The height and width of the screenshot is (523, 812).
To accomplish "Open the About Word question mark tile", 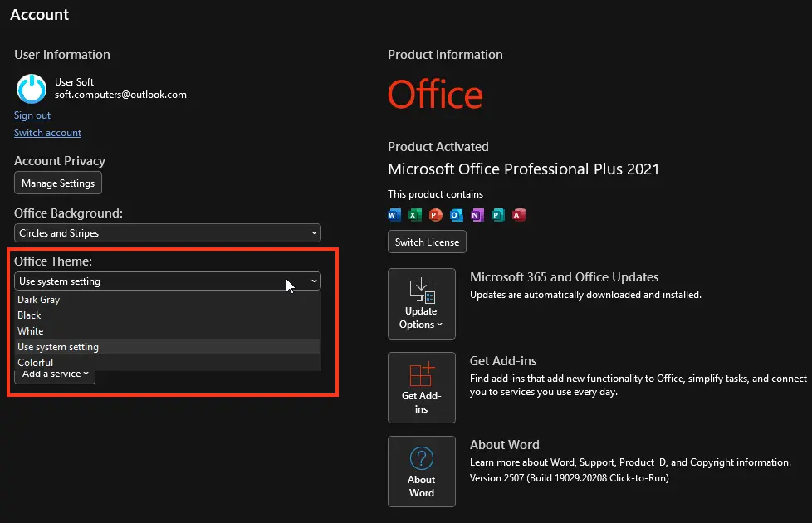I will [421, 472].
